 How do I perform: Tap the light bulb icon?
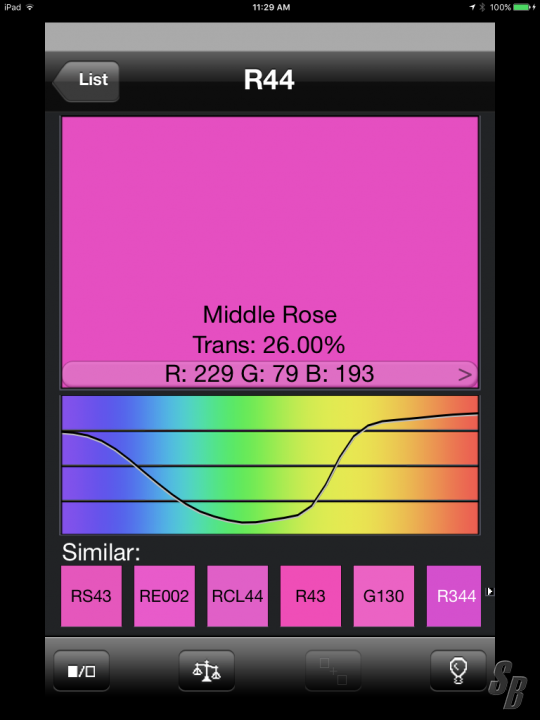(458, 671)
